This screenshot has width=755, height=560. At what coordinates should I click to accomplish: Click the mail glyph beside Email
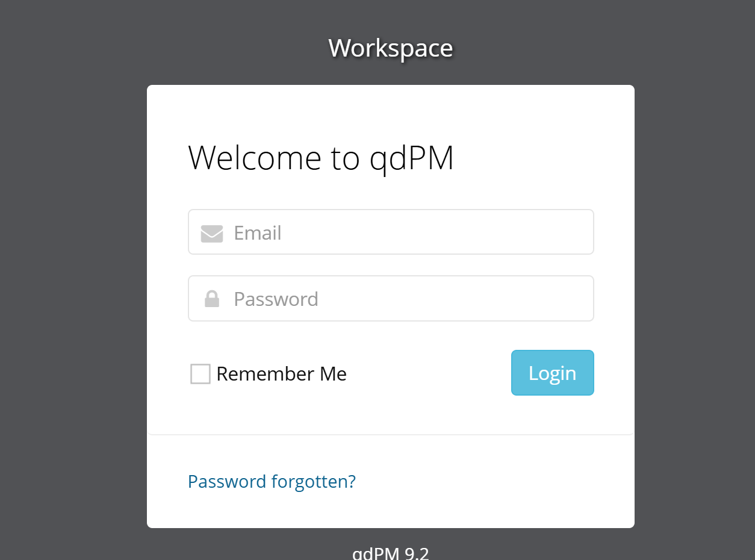(212, 234)
